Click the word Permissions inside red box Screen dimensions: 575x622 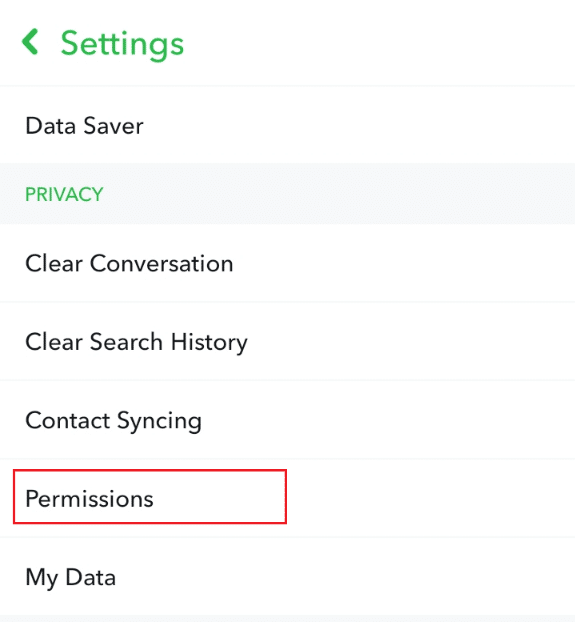click(89, 498)
